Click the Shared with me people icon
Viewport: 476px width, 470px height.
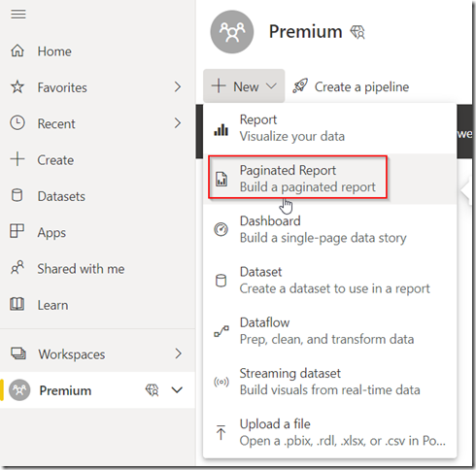point(17,268)
